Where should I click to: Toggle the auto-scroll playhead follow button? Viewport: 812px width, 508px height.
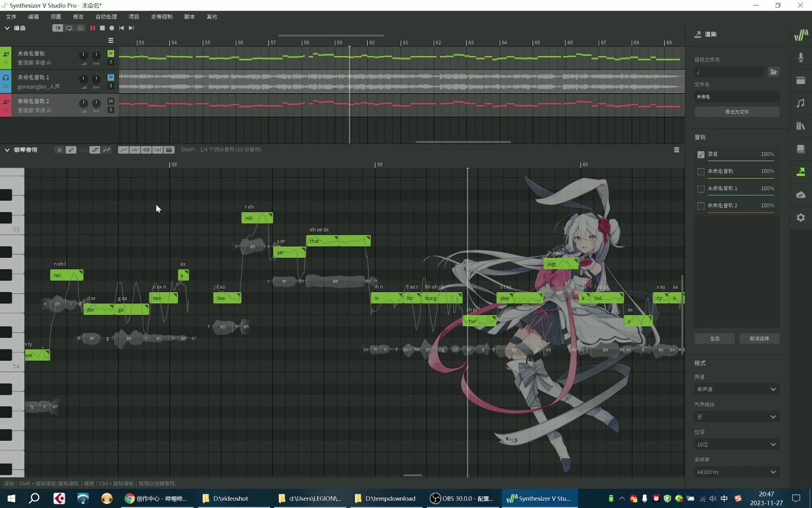click(57, 28)
